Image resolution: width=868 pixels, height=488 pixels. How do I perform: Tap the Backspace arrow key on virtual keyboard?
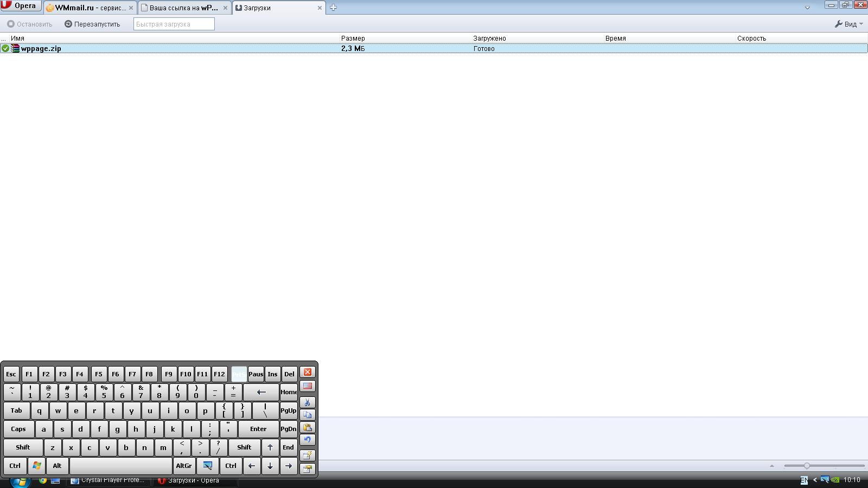point(261,392)
